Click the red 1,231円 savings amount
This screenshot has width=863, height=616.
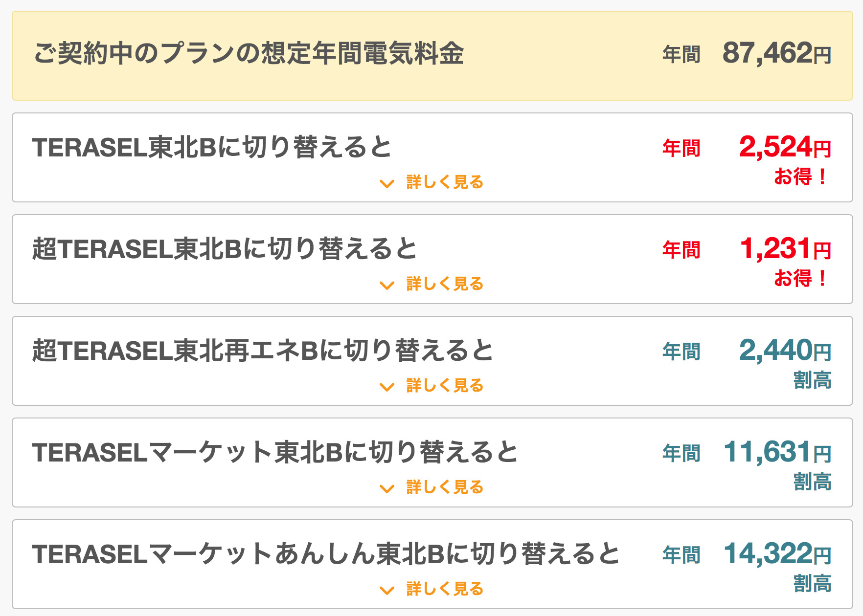(x=785, y=249)
